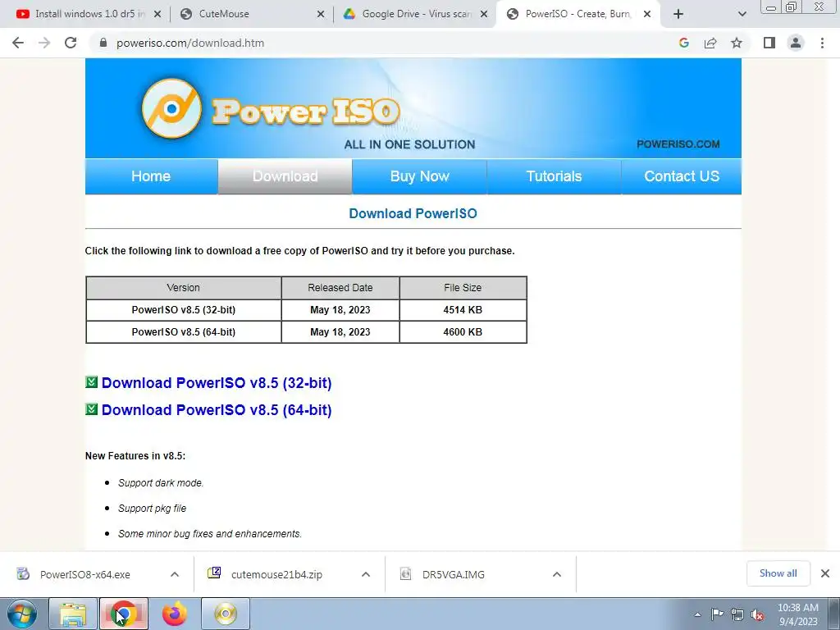Close the CuteMouse tab
Viewport: 840px width, 630px height.
click(321, 15)
